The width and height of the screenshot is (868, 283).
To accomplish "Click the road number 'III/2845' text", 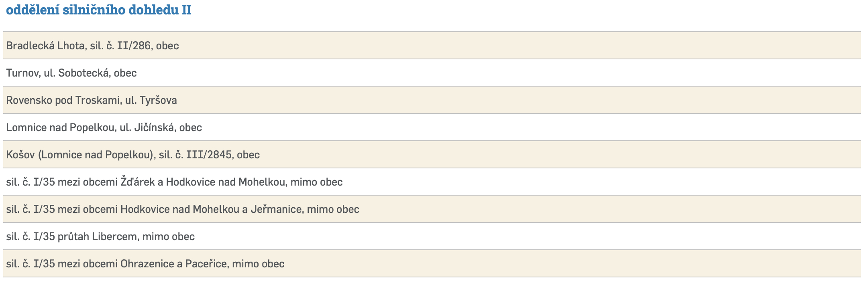I will pos(209,155).
